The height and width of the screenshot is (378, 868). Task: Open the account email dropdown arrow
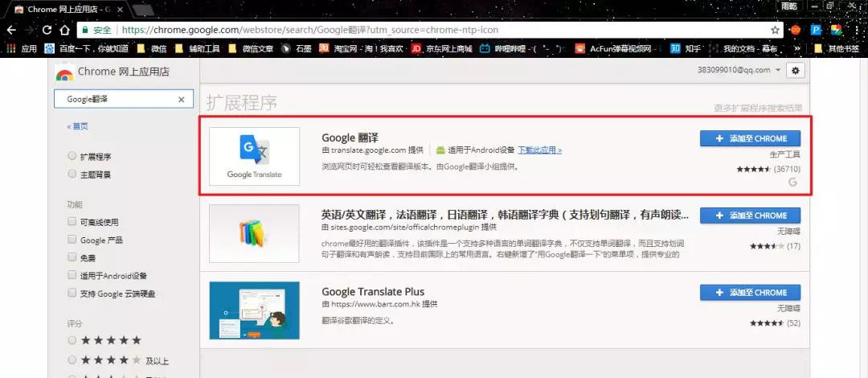pyautogui.click(x=778, y=71)
